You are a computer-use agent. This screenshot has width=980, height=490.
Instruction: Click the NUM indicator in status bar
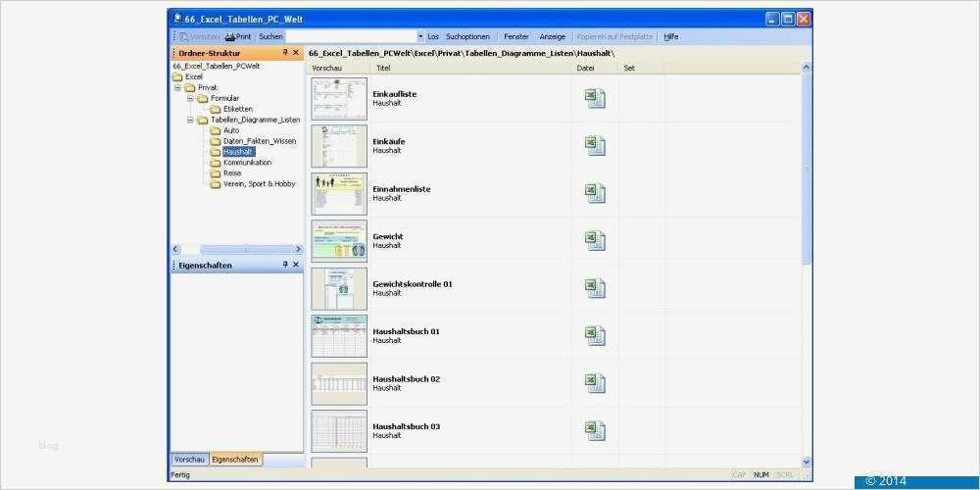[761, 475]
